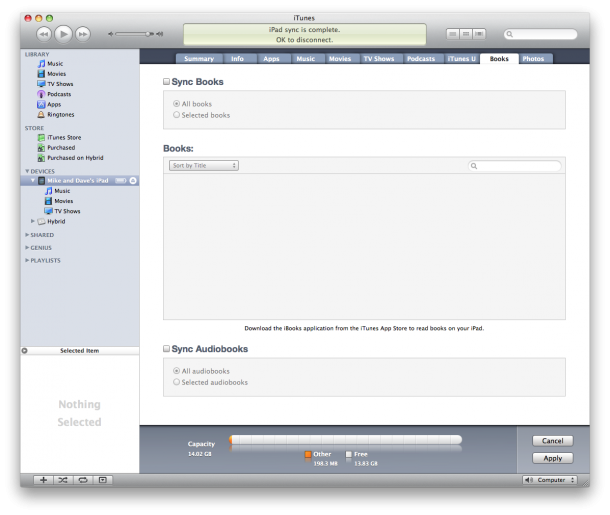Viewport: 610px width, 515px height.
Task: Open the Apps library
Action: 49,104
